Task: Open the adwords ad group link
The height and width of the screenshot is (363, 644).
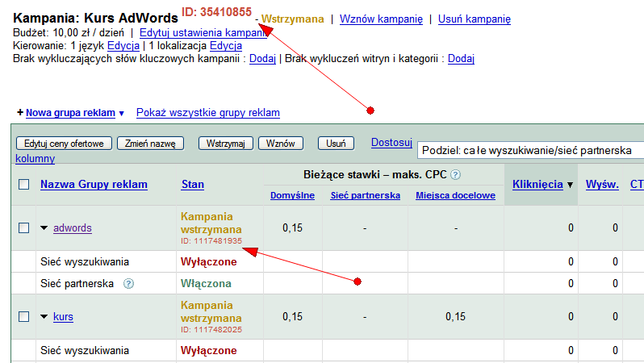Action: [x=73, y=228]
